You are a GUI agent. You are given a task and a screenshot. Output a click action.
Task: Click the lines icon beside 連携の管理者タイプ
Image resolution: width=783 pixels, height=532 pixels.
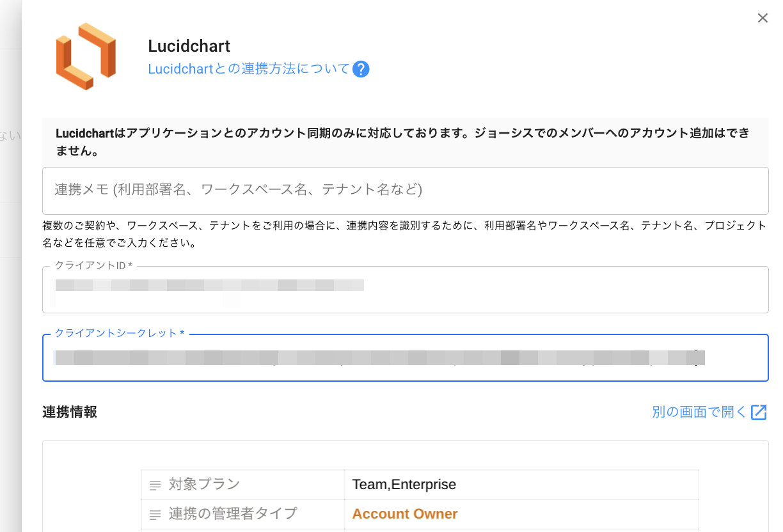(x=155, y=514)
